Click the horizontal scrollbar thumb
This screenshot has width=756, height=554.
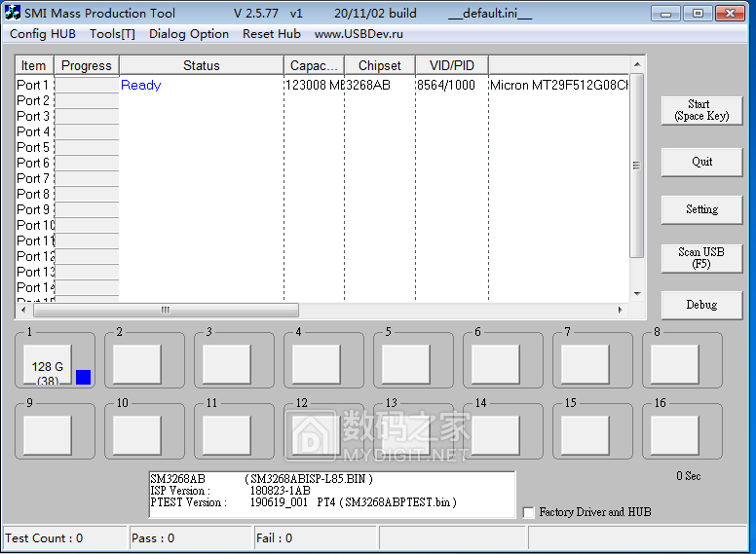[x=166, y=310]
